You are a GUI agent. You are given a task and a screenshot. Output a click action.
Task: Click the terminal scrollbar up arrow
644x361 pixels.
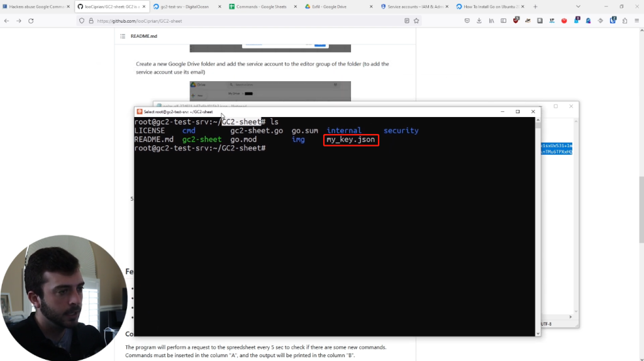[538, 120]
